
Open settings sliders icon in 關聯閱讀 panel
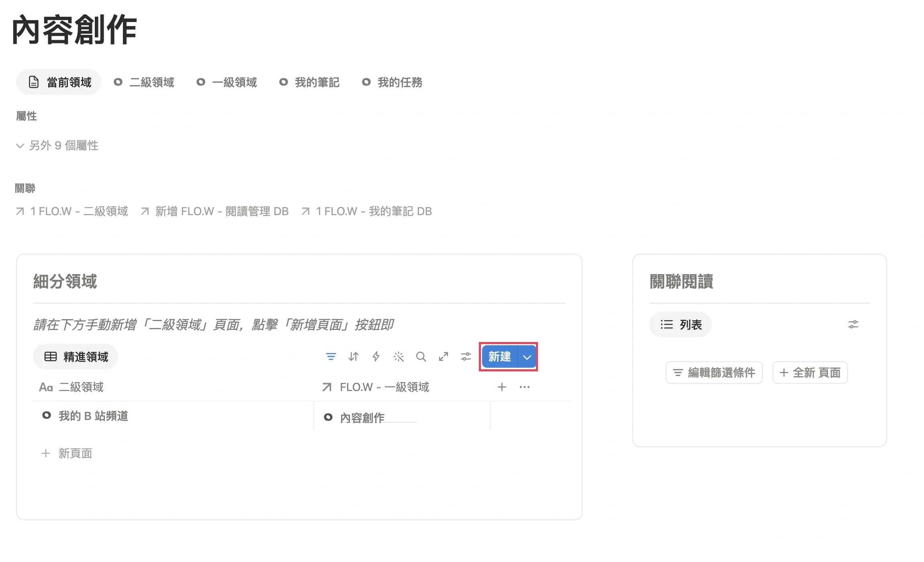tap(853, 324)
